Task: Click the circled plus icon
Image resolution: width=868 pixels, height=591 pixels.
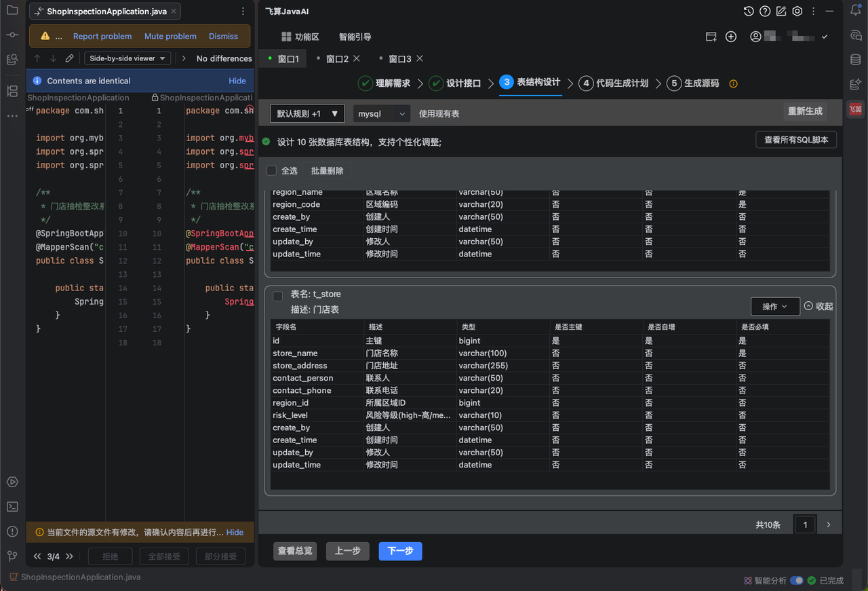Action: 731,37
